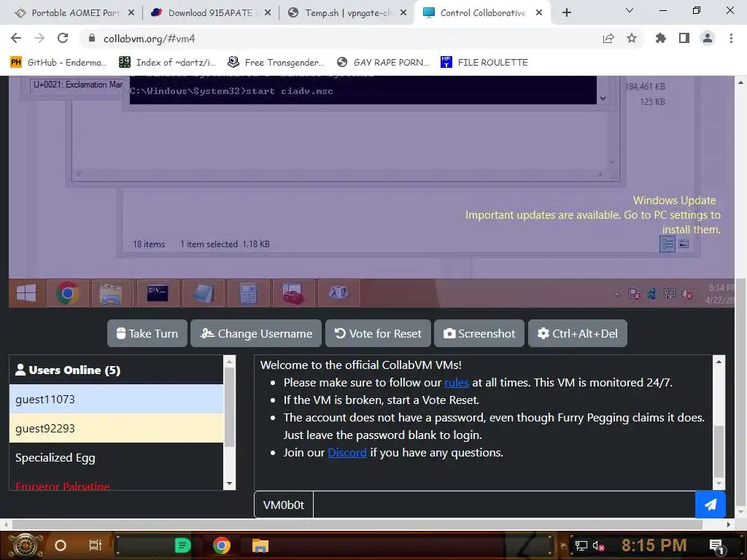Open File Explorer in VM taskbar
This screenshot has height=560, width=747.
[111, 293]
